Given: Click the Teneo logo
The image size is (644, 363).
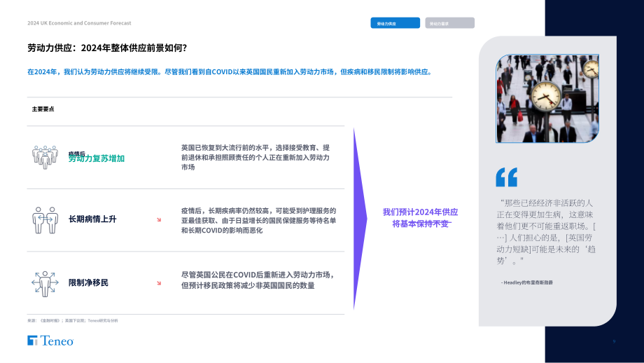Looking at the screenshot, I should (50, 341).
